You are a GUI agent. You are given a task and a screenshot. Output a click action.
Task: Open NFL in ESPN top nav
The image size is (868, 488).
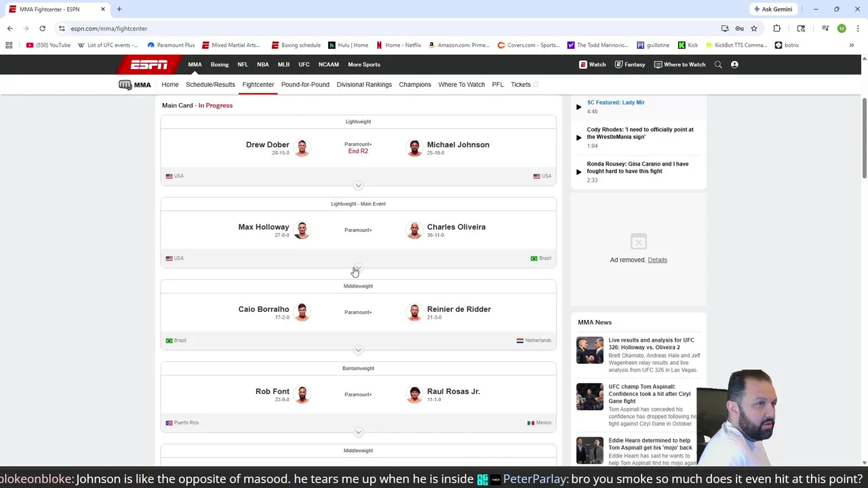pyautogui.click(x=242, y=64)
